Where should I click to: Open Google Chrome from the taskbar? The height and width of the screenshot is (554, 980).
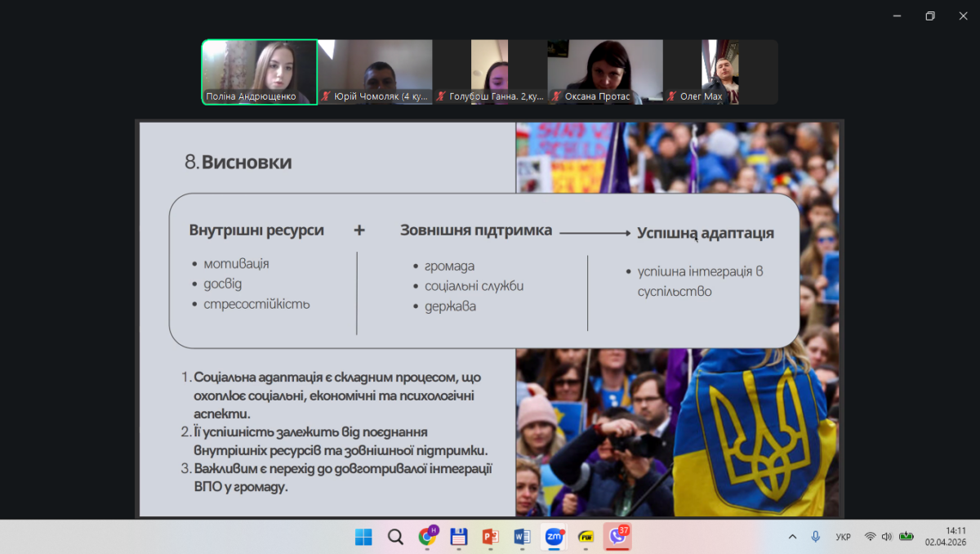coord(427,537)
